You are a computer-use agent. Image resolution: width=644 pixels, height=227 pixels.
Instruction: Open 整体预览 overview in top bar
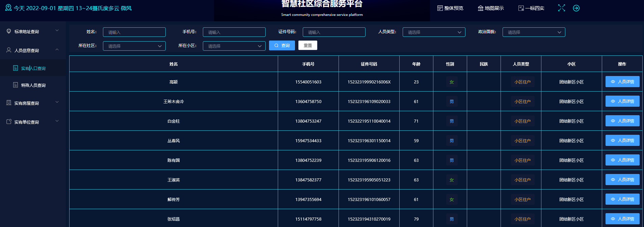[x=450, y=8]
